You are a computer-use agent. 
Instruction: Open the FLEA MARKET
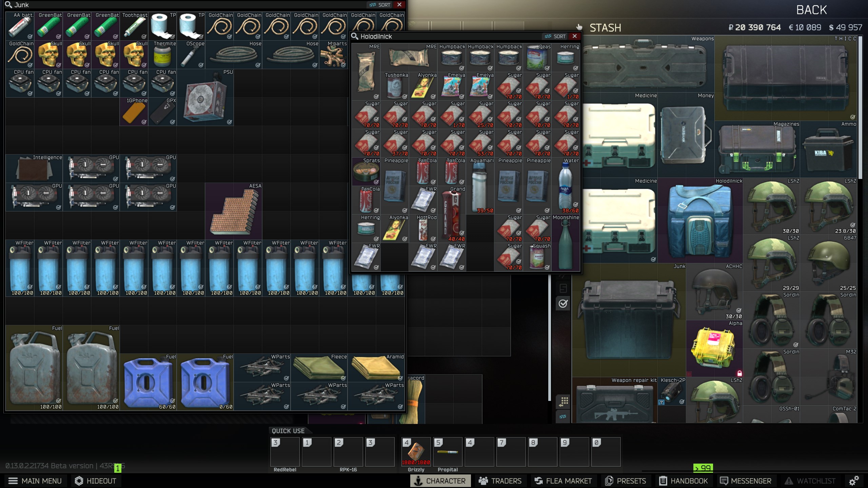pos(563,481)
